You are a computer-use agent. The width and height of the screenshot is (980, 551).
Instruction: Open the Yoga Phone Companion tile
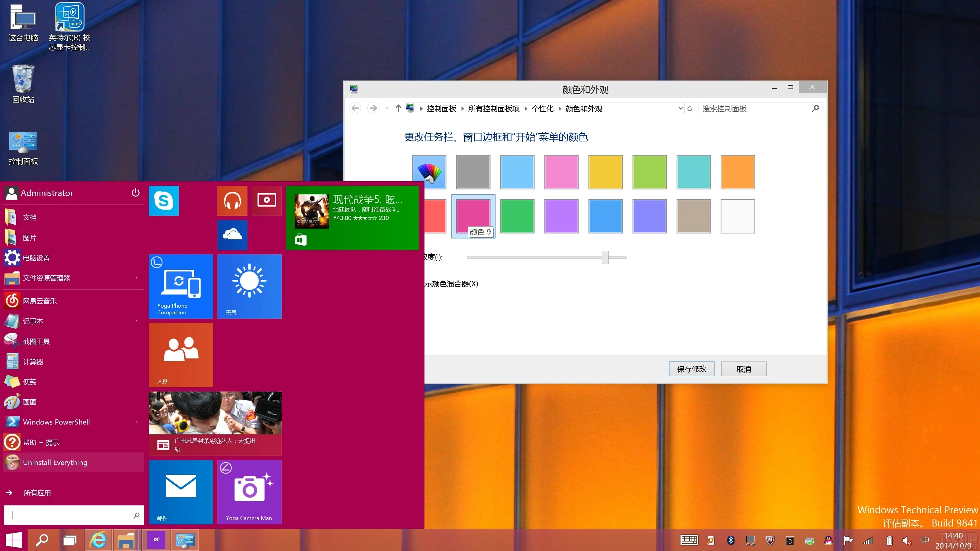(181, 286)
